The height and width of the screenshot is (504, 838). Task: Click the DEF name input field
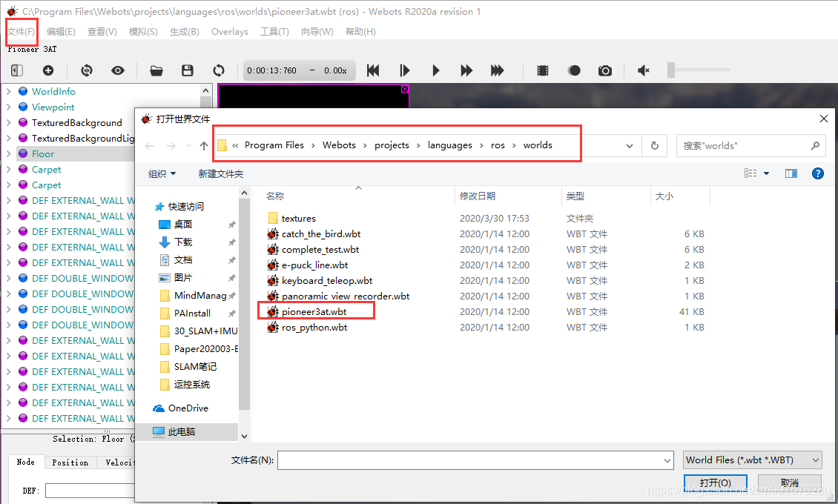(x=90, y=491)
